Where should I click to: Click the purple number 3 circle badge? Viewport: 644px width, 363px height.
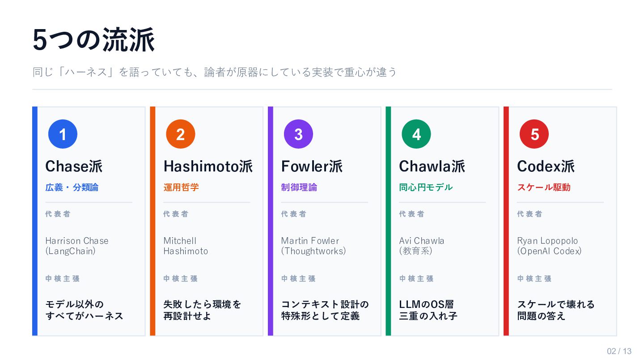click(298, 134)
